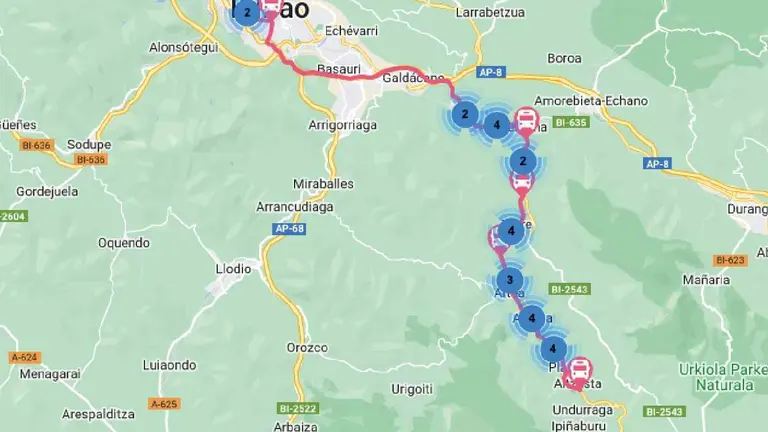Click the Llodio town label
Viewport: 768px width, 432px height.
pos(234,269)
